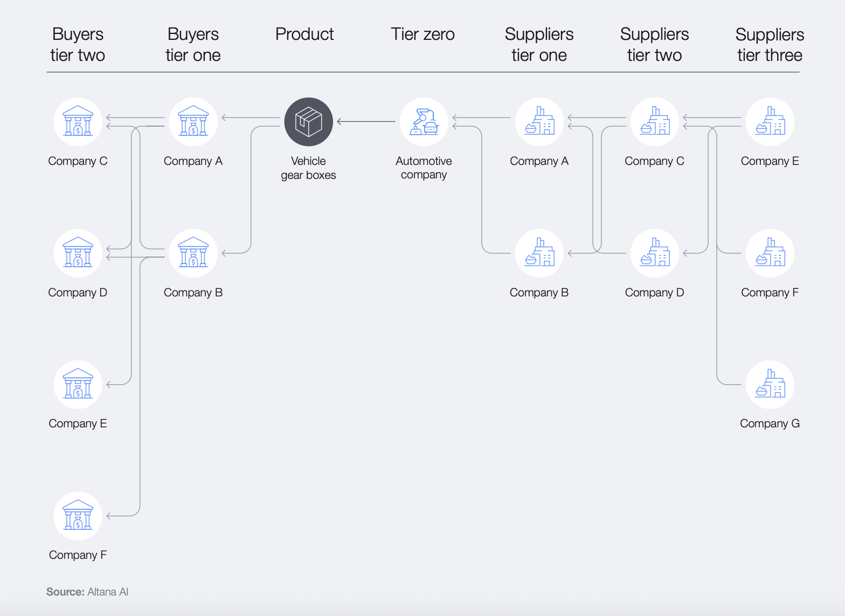This screenshot has width=845, height=616.
Task: Click the Buyers tier two Company F bank icon
Action: pos(78,516)
